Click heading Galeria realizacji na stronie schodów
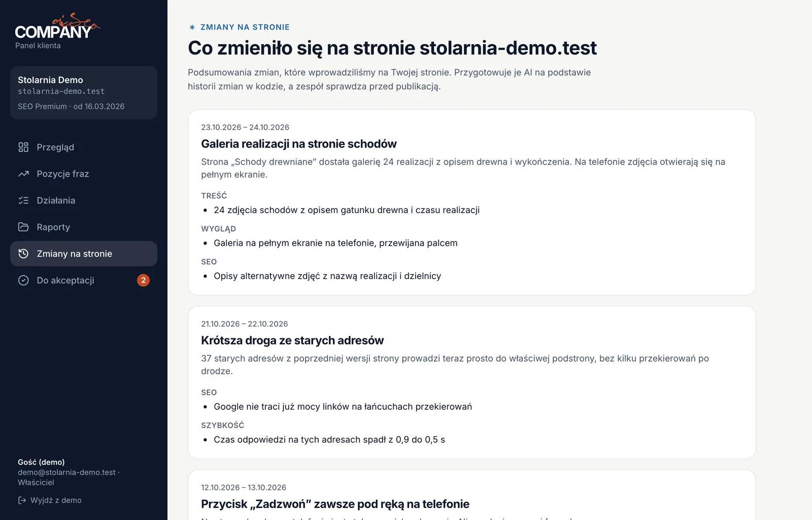 [x=299, y=144]
